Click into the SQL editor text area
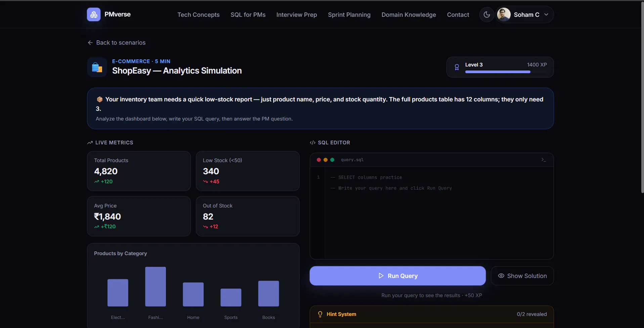 pos(439,213)
